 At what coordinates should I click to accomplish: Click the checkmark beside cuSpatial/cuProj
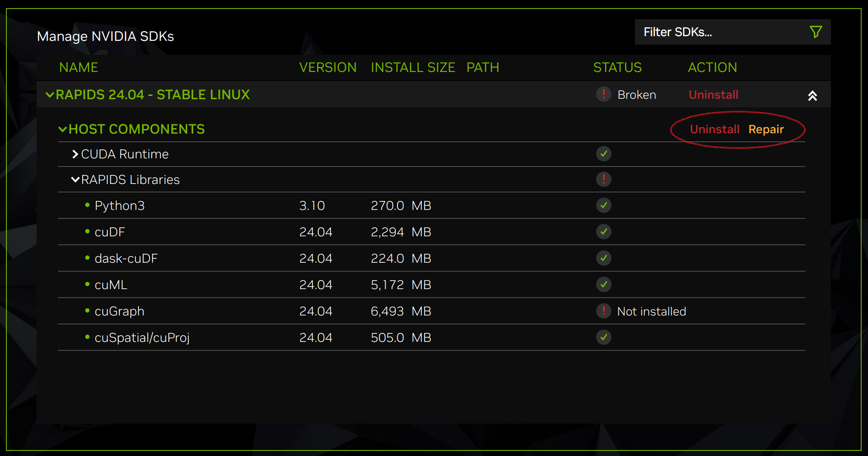[x=603, y=337]
